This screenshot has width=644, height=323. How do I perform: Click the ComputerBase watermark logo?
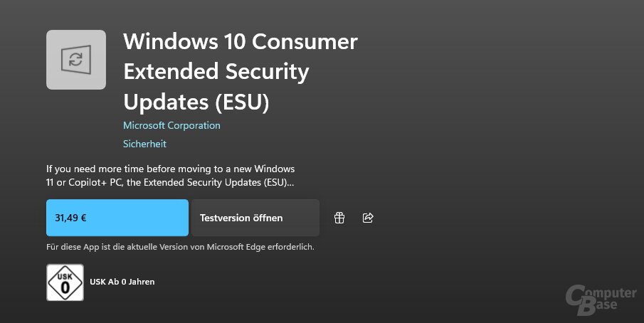pos(601,298)
